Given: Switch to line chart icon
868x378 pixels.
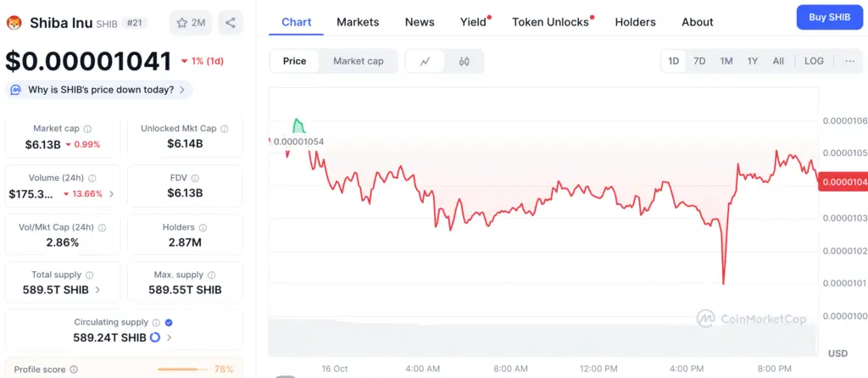Looking at the screenshot, I should (x=426, y=61).
